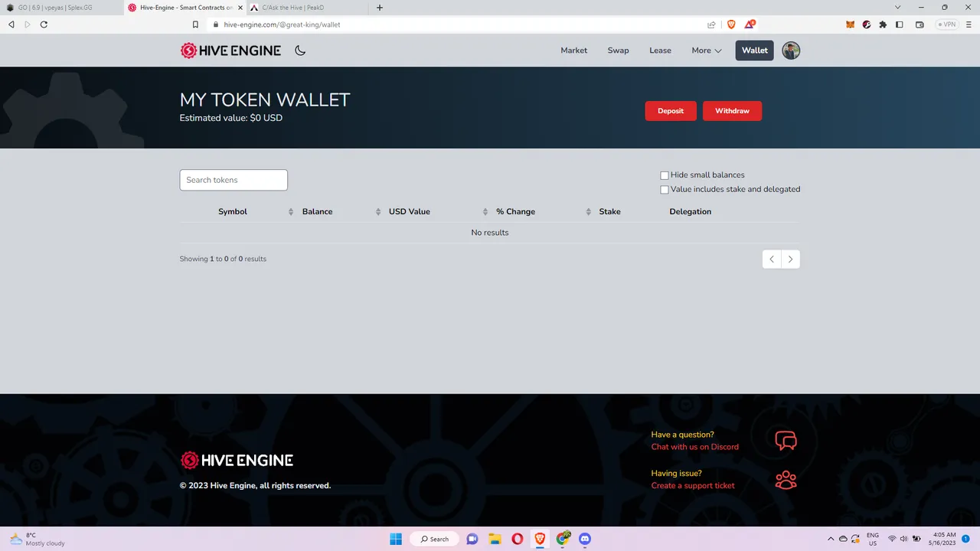Open the Wallet page
The image size is (980, 551).
point(754,51)
